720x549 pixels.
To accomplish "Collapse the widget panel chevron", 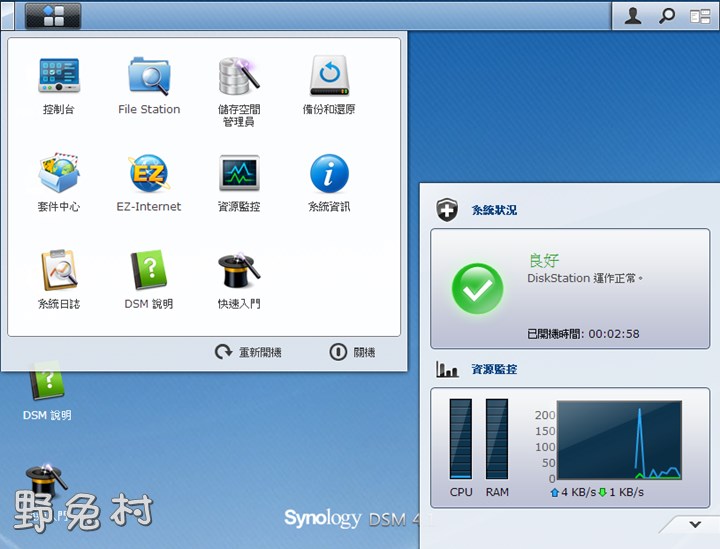I will pos(695,524).
